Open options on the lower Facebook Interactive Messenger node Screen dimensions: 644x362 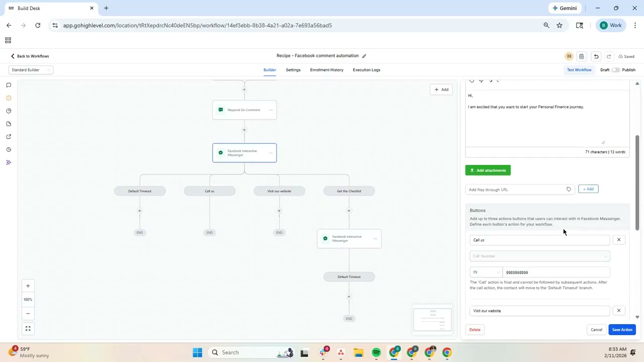(x=375, y=239)
